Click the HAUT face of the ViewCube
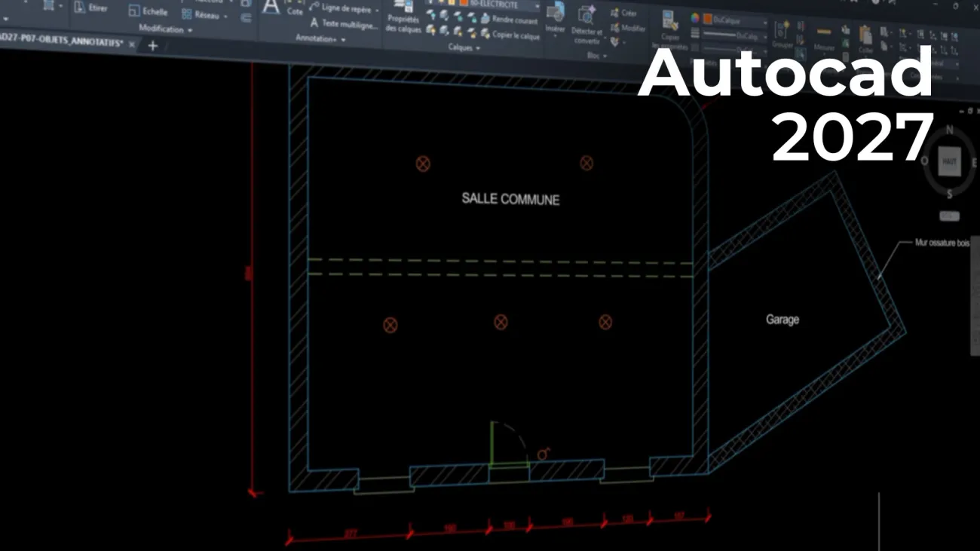This screenshot has width=980, height=551. pos(949,161)
